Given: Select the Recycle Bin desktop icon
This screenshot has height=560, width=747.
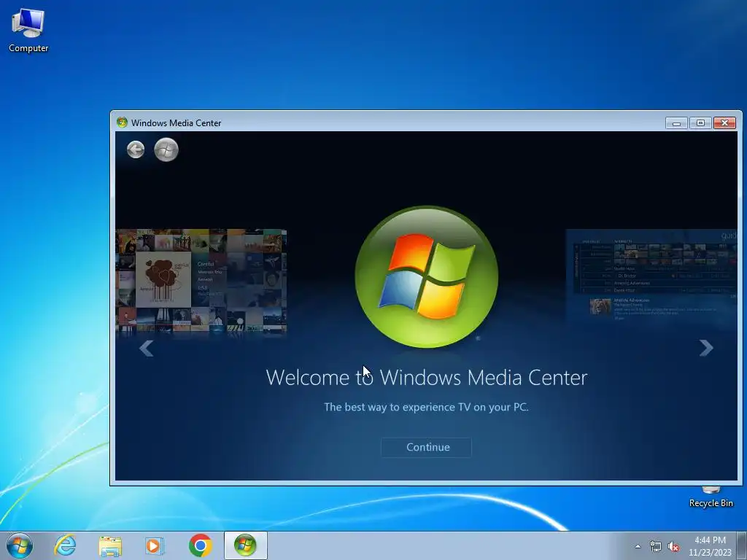Looking at the screenshot, I should point(711,497).
